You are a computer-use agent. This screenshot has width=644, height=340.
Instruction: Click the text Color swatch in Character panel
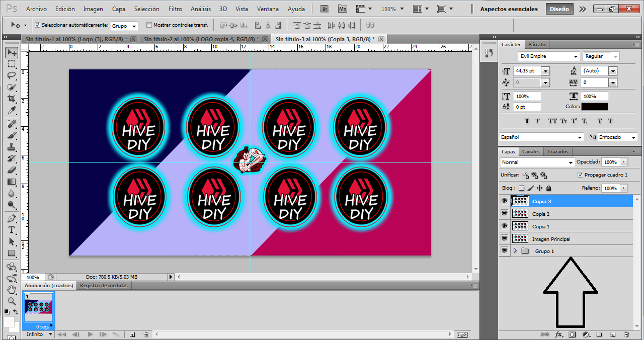coord(594,107)
